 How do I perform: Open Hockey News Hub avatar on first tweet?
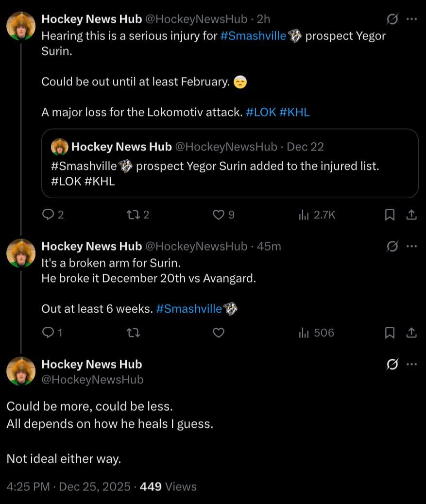[x=21, y=26]
